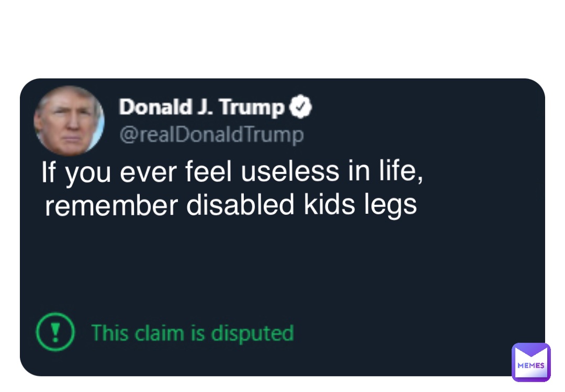
Task: Click the green exclamation warning icon
Action: [55, 332]
